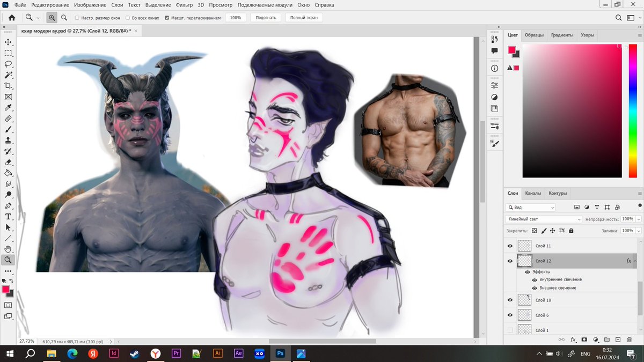Enable the 'Во всех окнах' checkbox
The width and height of the screenshot is (644, 362).
[128, 18]
